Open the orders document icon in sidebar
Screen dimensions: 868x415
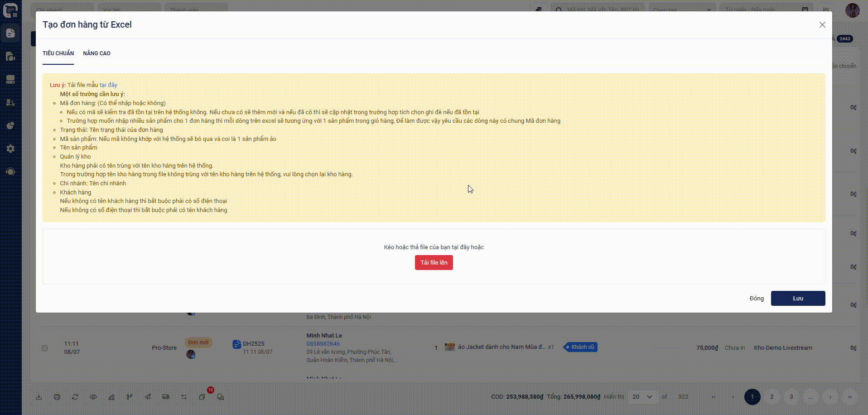[10, 33]
